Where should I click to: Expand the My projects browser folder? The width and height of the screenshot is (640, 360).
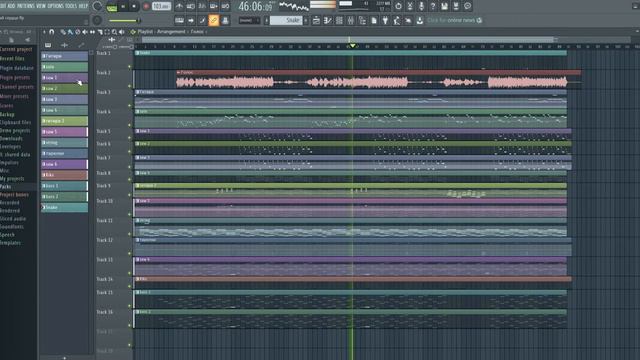tap(12, 179)
